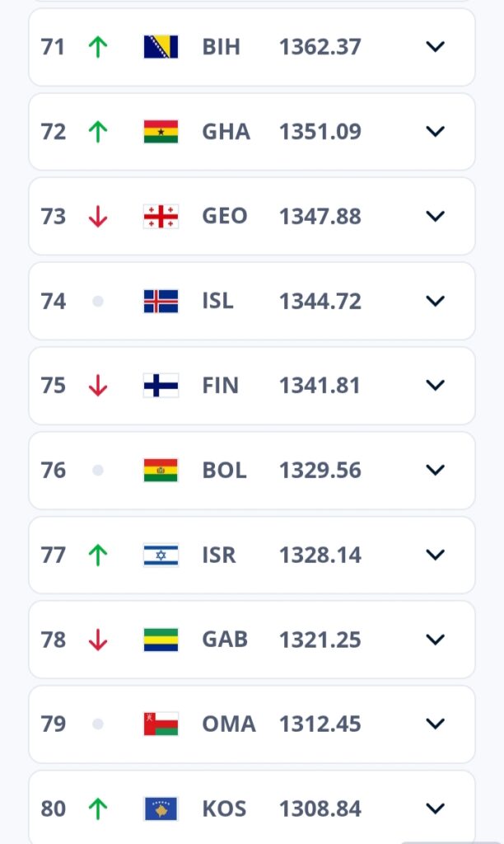Click the green up arrow for rank 71
The width and height of the screenshot is (504, 844).
98,47
